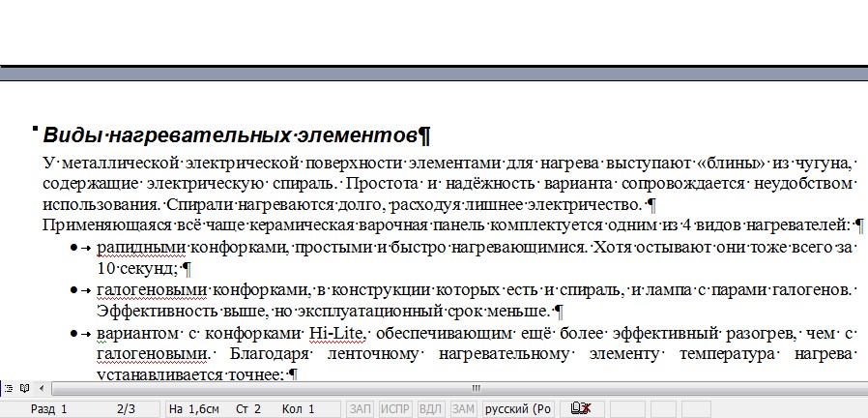Open Reading Layout view icon
This screenshot has height=418, width=868.
coord(24,388)
